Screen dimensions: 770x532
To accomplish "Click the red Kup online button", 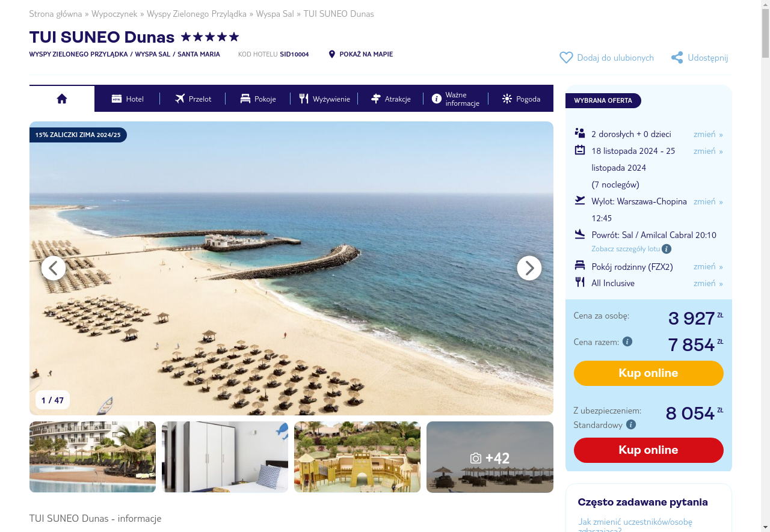I will pyautogui.click(x=648, y=450).
